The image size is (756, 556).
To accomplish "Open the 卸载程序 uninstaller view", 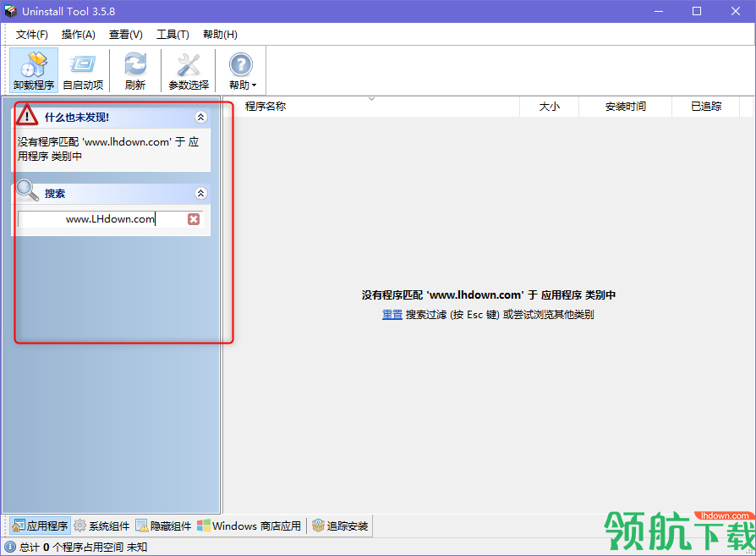I will point(34,70).
